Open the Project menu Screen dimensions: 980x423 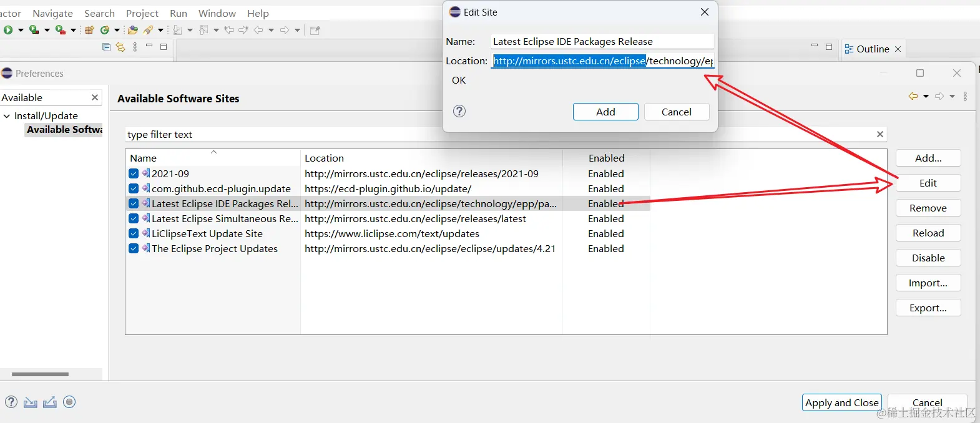tap(142, 13)
